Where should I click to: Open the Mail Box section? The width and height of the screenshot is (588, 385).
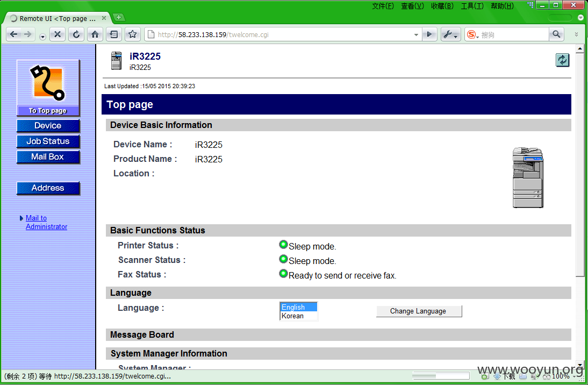click(48, 157)
